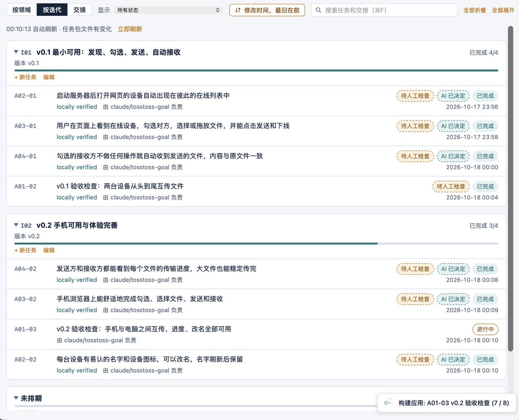Open task 发送方和接收方都能看到传输进度
This screenshot has height=420, width=519.
tap(156, 269)
